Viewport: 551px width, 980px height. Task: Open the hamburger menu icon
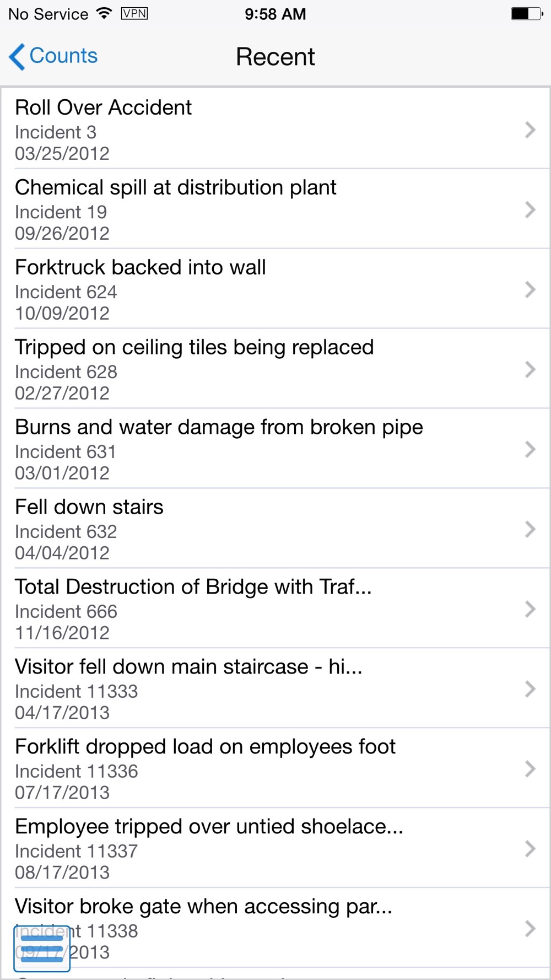42,949
